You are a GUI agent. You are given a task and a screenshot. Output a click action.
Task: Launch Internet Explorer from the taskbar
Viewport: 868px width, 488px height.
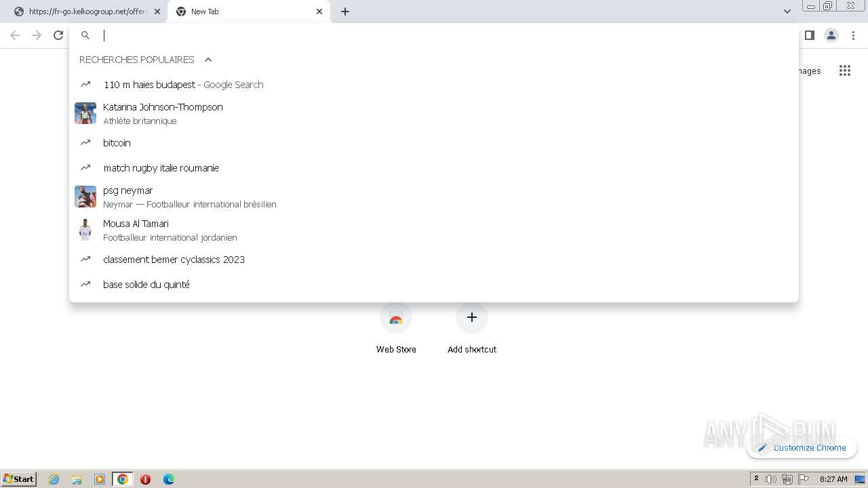pos(54,479)
